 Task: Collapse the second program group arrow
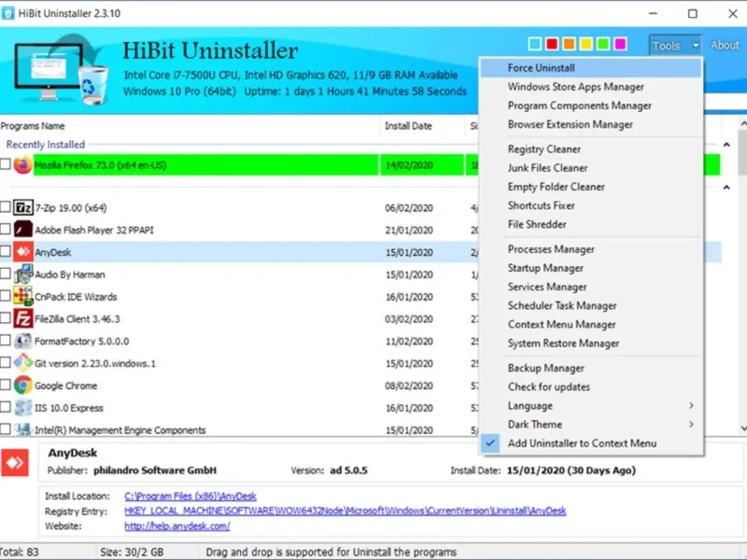726,188
